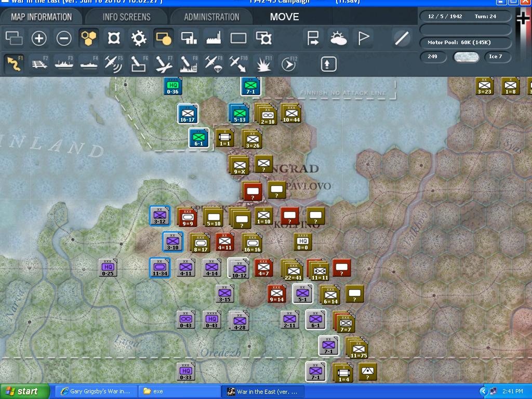Click the system tray expand arrow

[x=483, y=392]
